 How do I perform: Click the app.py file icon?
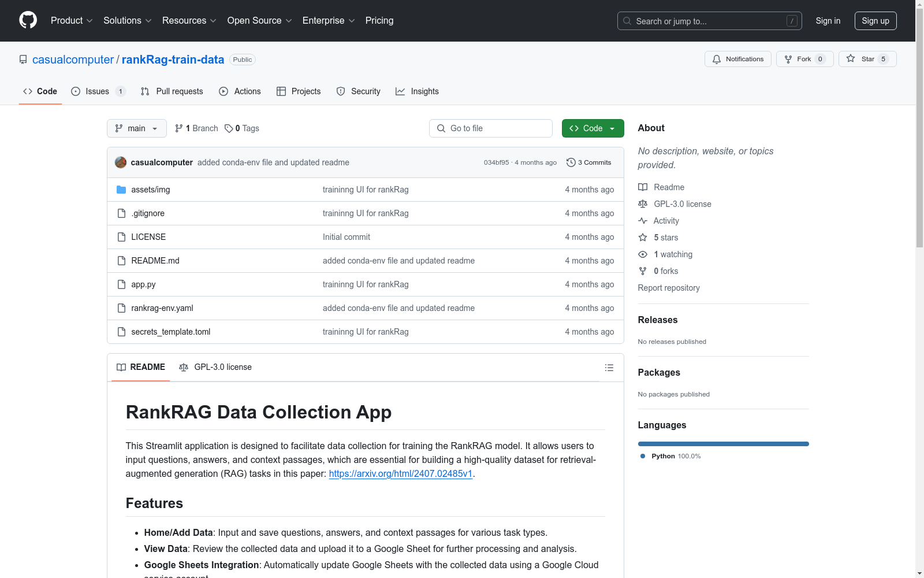pos(121,284)
